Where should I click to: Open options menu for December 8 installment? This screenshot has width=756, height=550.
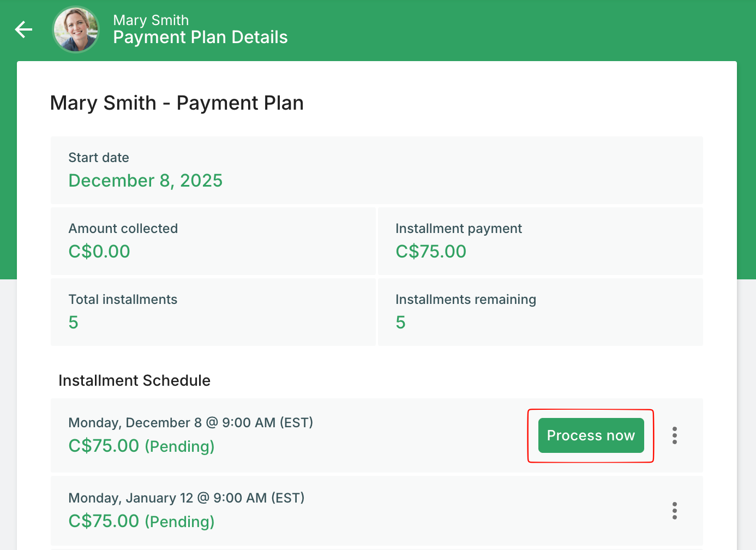tap(675, 435)
